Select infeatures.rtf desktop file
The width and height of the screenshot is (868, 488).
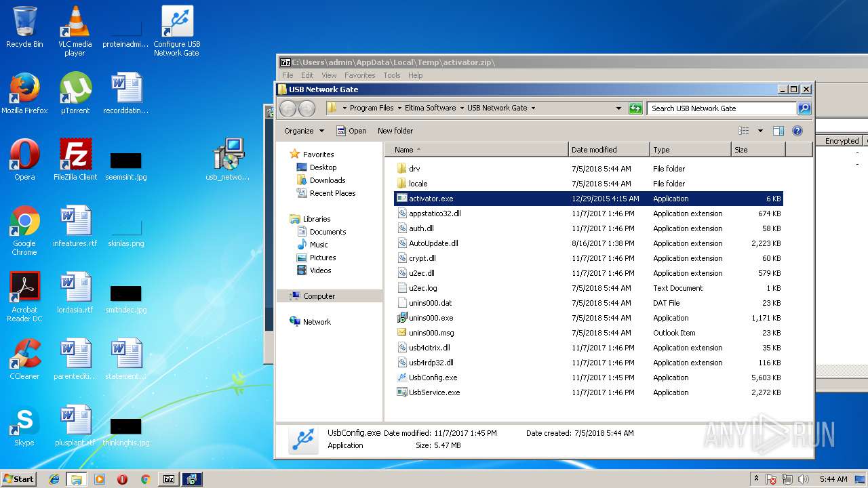75,226
